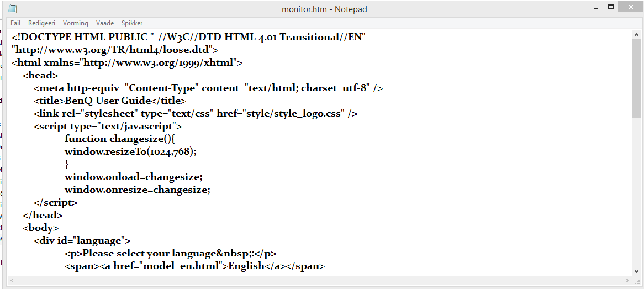Click the "<!DOCTYPE HTML PUBLIC" line
644x289 pixels.
(188, 38)
